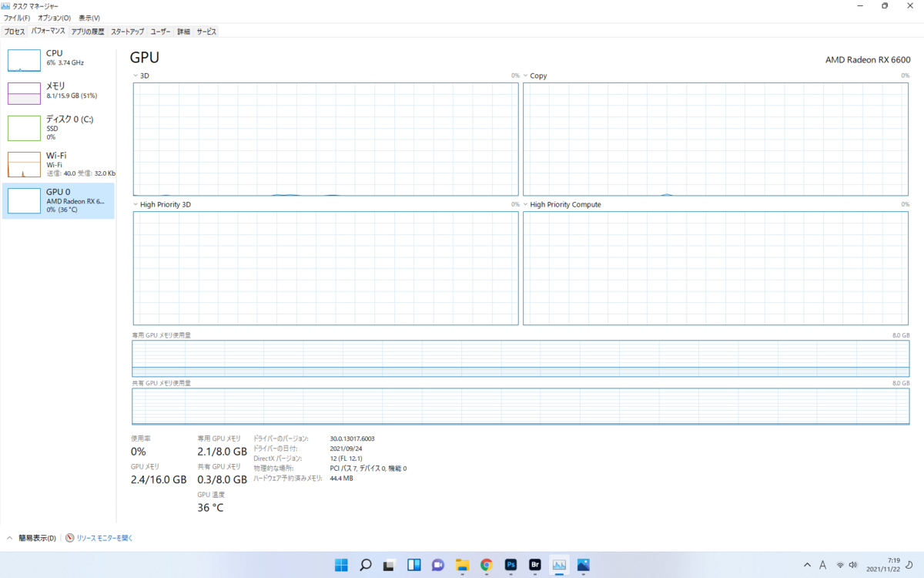Switch to the パフォーマンス tab
Viewport: 924px width, 578px height.
coord(48,32)
